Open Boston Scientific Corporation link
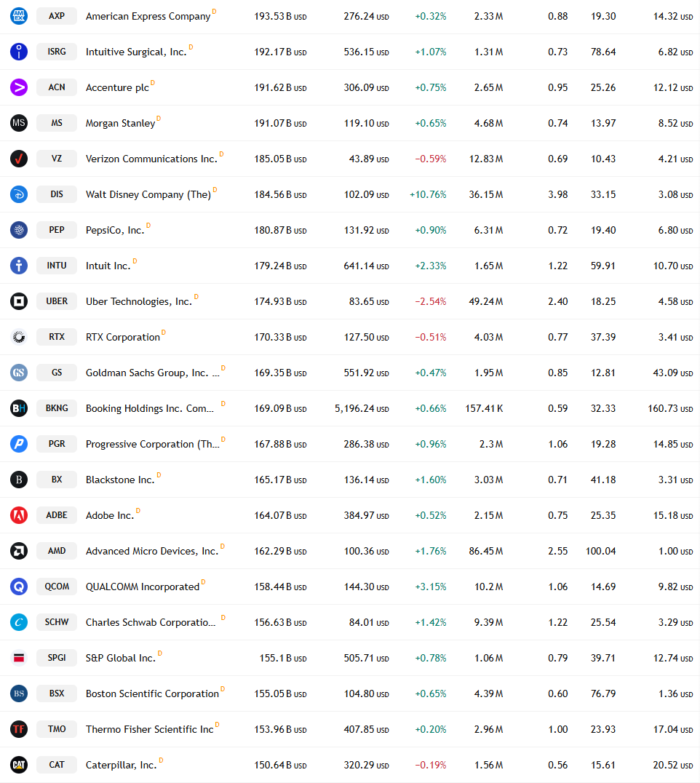 152,693
